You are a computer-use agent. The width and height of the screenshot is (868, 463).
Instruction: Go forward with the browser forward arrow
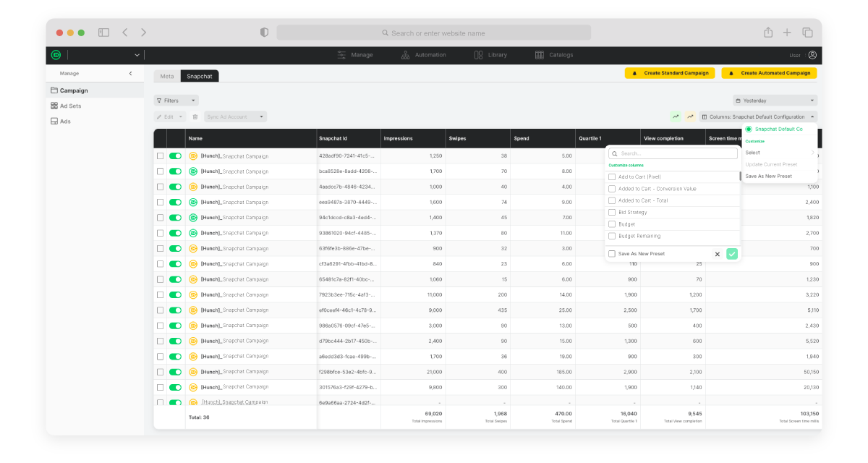pyautogui.click(x=143, y=33)
